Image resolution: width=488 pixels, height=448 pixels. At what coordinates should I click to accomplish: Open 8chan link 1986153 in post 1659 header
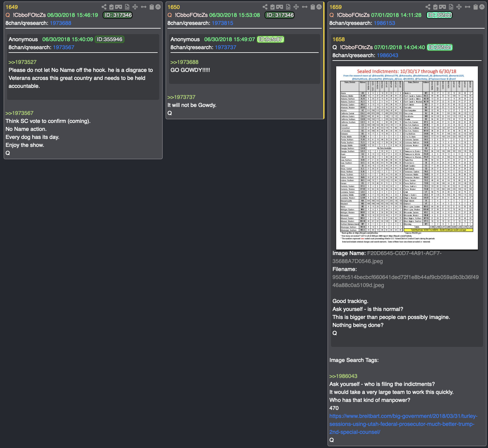tap(384, 23)
